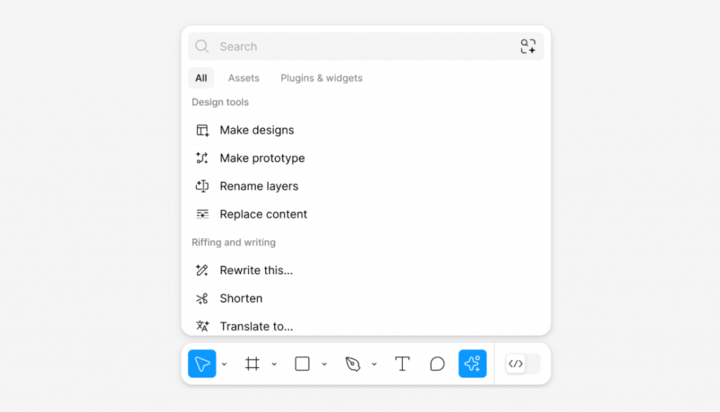Screen dimensions: 720x412
Task: Choose Make prototype action
Action: (x=366, y=158)
